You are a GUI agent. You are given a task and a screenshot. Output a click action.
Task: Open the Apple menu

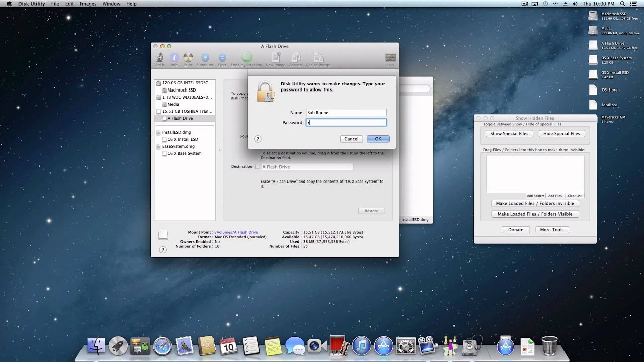pos(9,4)
